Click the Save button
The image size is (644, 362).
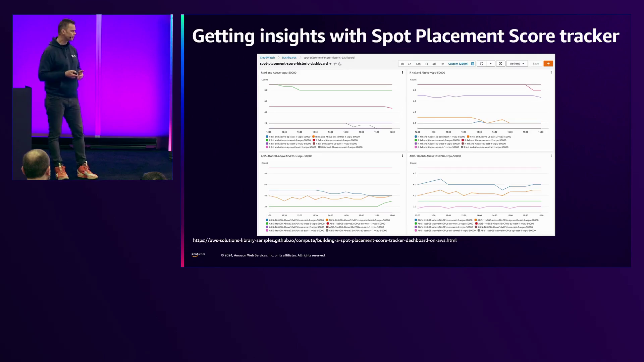536,64
